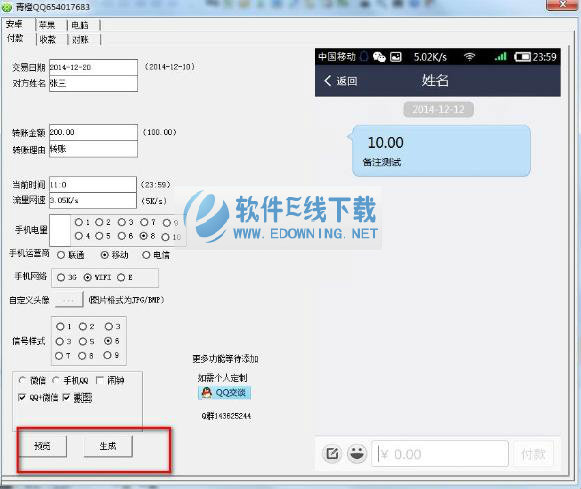Click the ¥ 0.00 amount field in preview
The image size is (581, 489).
[440, 454]
